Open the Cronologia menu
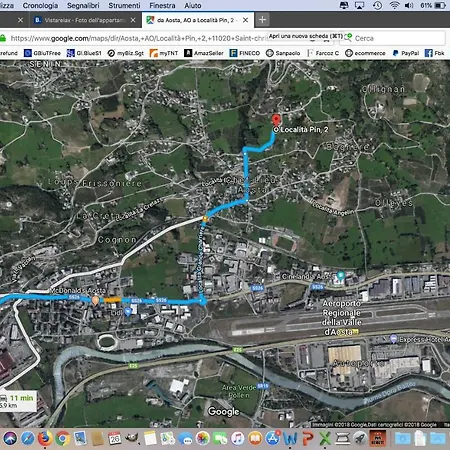This screenshot has height=450, width=450. pyautogui.click(x=40, y=6)
